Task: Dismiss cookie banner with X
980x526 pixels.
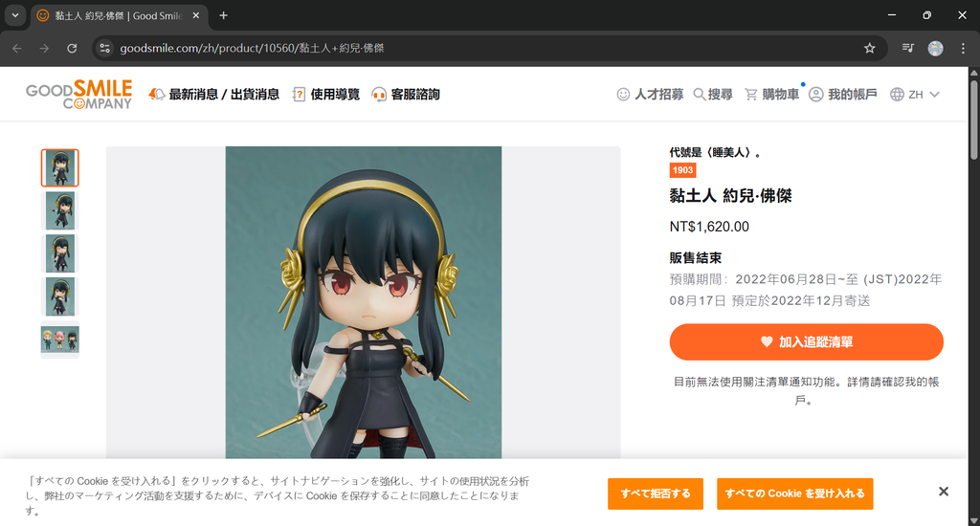Action: 944,492
